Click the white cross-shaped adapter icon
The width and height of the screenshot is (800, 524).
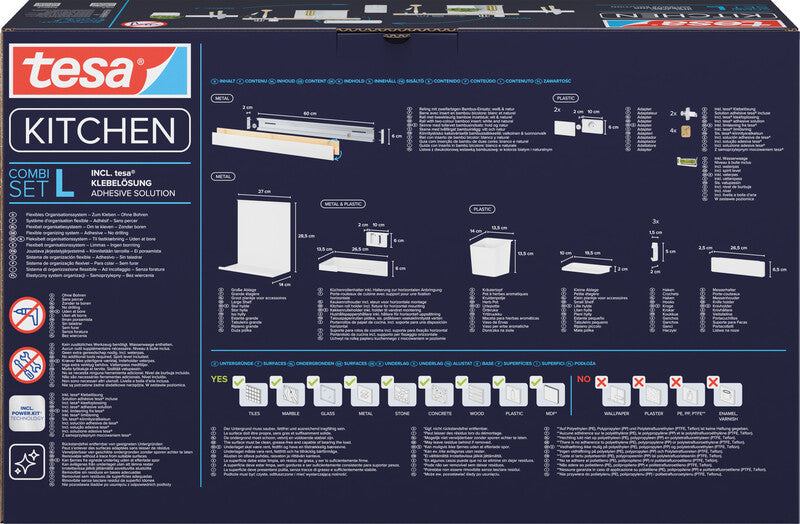coord(688,113)
